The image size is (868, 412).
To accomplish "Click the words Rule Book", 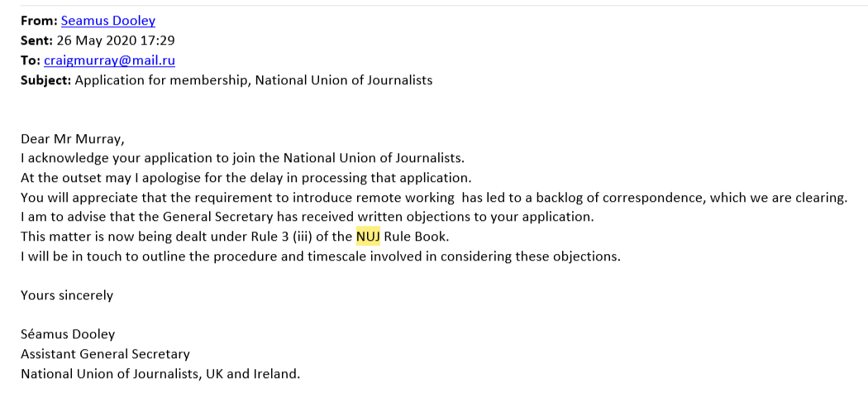I will (x=415, y=237).
